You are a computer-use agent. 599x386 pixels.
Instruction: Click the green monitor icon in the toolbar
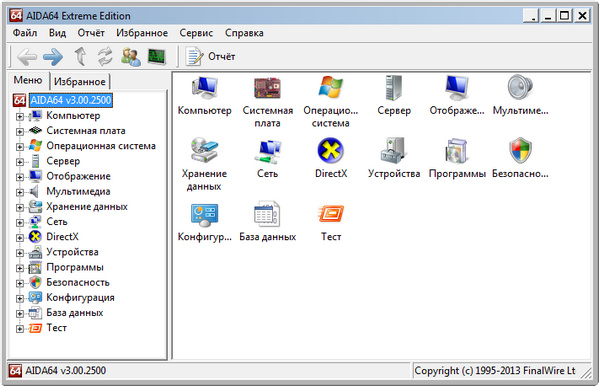157,57
